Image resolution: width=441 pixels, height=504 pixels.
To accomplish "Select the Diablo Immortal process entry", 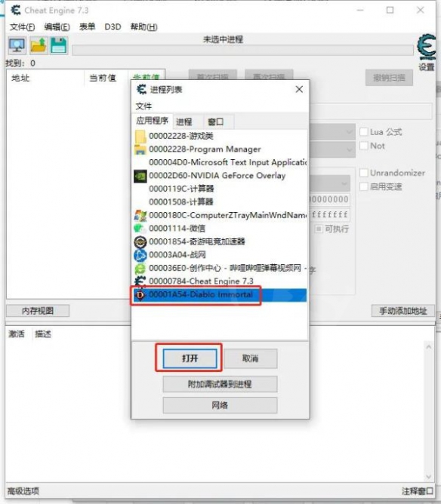I will click(220, 295).
